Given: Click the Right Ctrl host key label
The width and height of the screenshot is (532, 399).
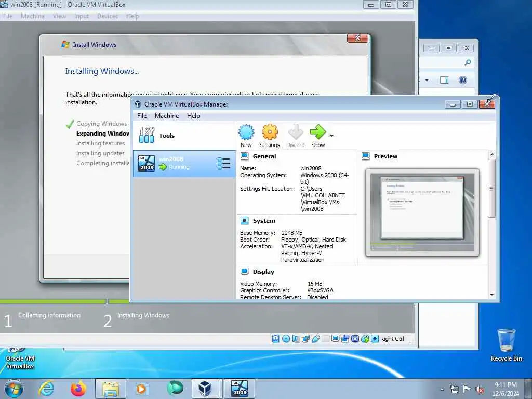Looking at the screenshot, I should point(392,339).
